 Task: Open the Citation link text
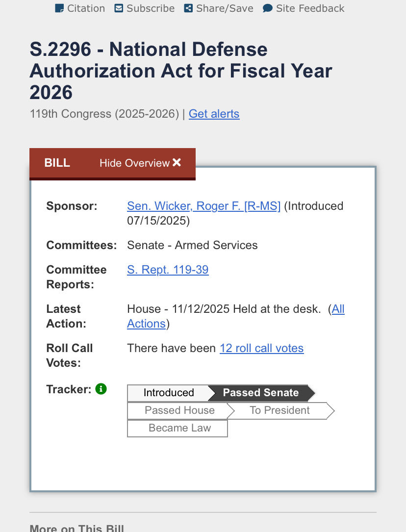pyautogui.click(x=86, y=8)
